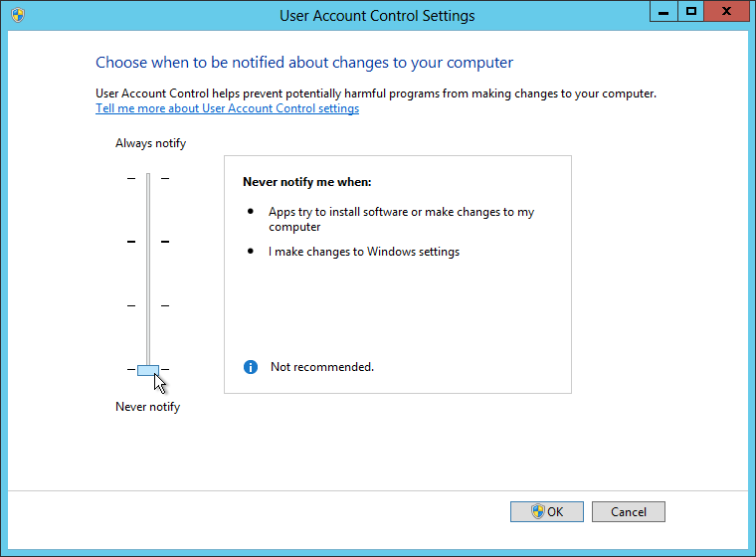Click the "Choose when to be notified" heading

coord(304,63)
